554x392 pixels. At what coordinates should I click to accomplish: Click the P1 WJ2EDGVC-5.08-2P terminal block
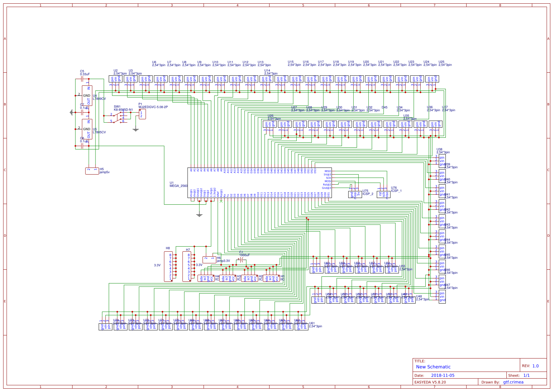coord(142,115)
